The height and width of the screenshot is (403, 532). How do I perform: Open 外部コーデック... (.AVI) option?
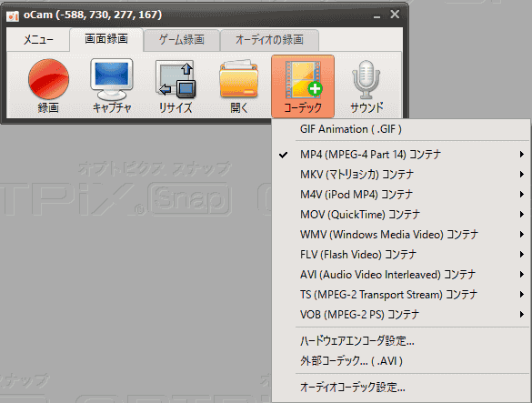[x=401, y=361]
